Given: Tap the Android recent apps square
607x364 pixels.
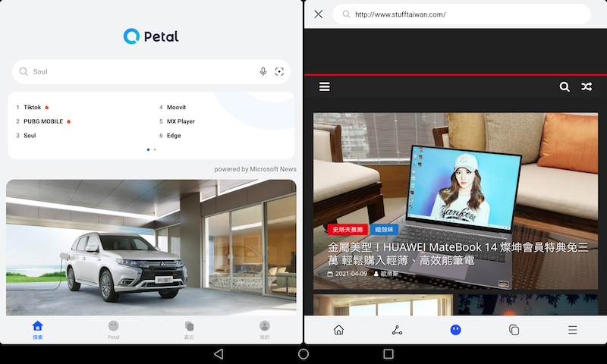Looking at the screenshot, I should pos(388,354).
